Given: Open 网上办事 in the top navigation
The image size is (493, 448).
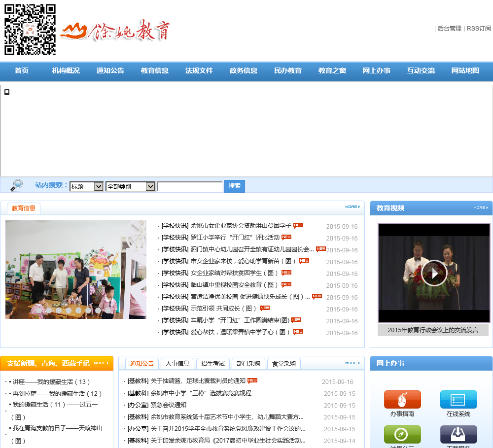Looking at the screenshot, I should pos(376,71).
